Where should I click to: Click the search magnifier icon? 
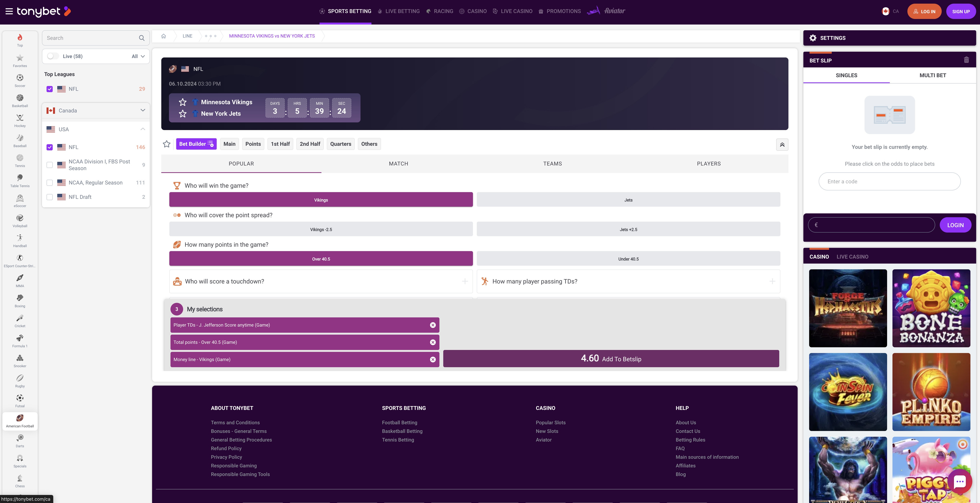[142, 38]
